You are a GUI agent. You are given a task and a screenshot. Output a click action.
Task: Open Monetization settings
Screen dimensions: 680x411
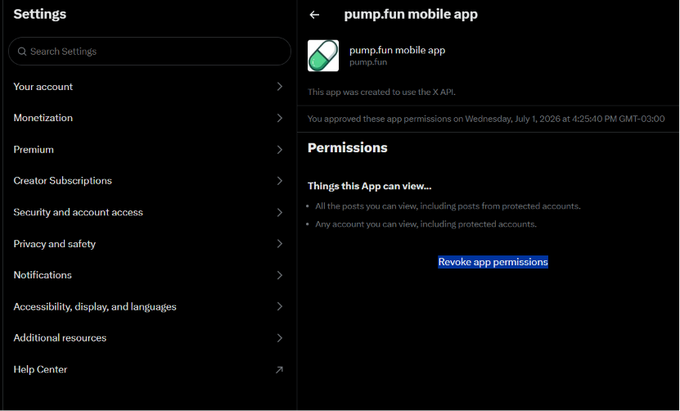149,118
